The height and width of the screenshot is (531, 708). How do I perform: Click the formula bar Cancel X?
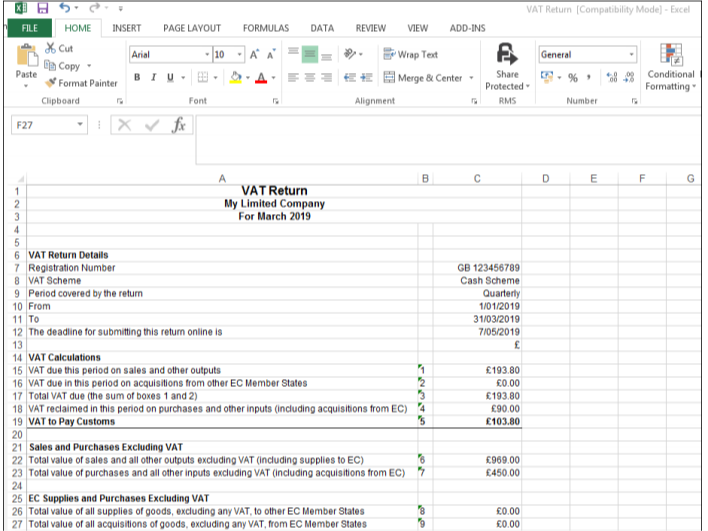(x=124, y=125)
